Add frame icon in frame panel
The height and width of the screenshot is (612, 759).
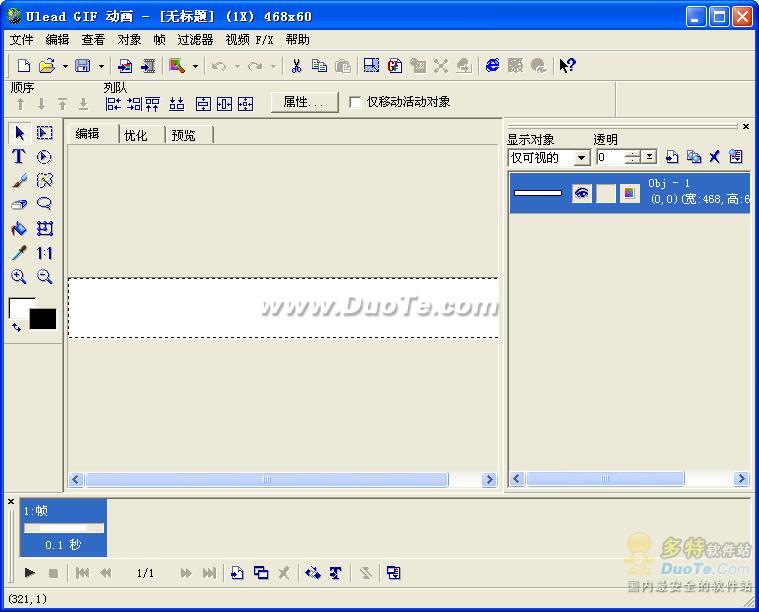click(237, 573)
